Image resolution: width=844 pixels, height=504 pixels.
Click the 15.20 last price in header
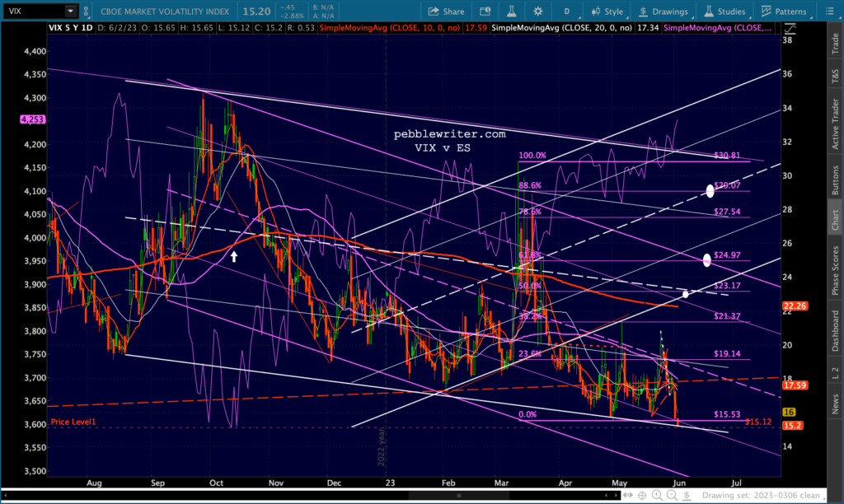pos(256,12)
